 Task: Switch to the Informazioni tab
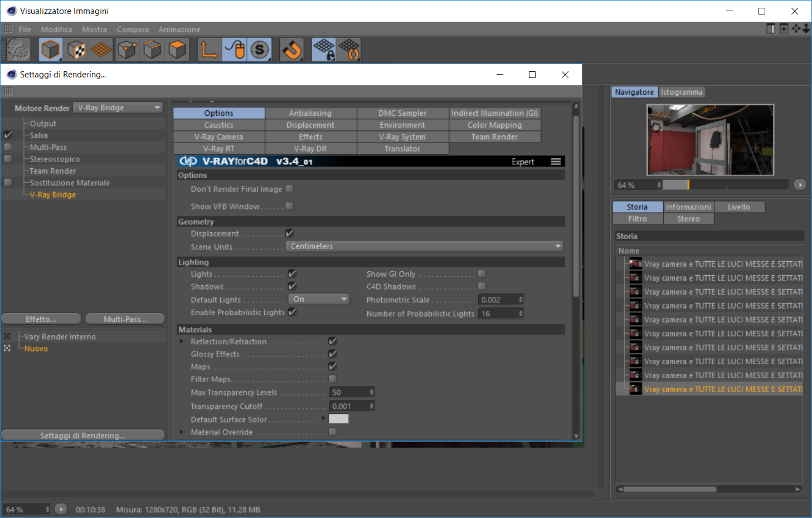click(688, 207)
